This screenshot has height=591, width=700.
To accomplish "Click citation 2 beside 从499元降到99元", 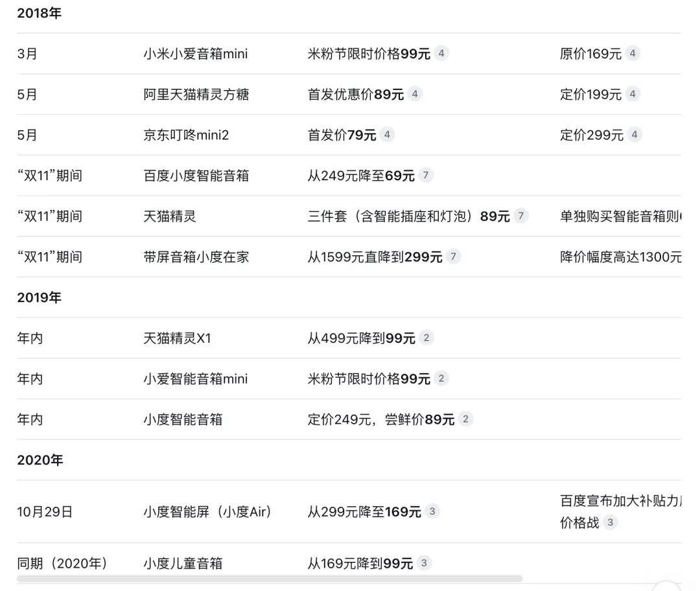I will 426,338.
